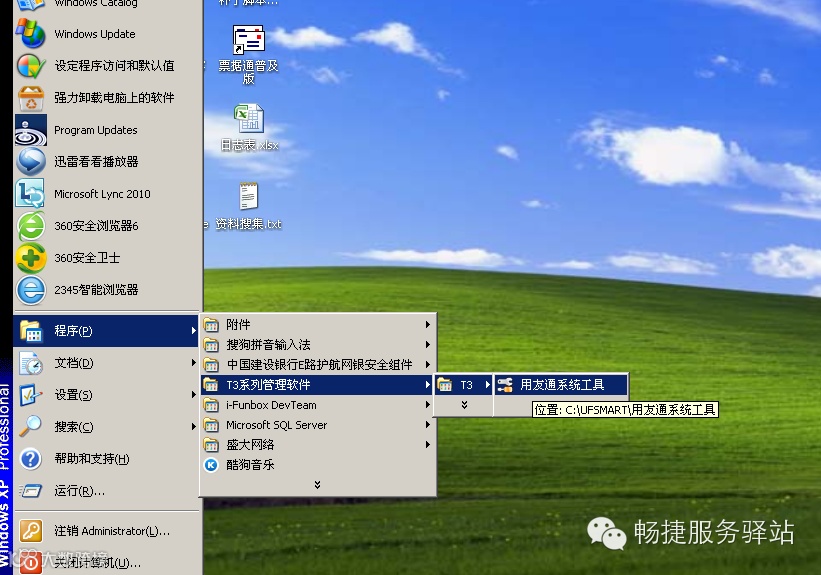The height and width of the screenshot is (575, 821).
Task: Launch 360安全浏览器6 icon
Action: [x=30, y=226]
